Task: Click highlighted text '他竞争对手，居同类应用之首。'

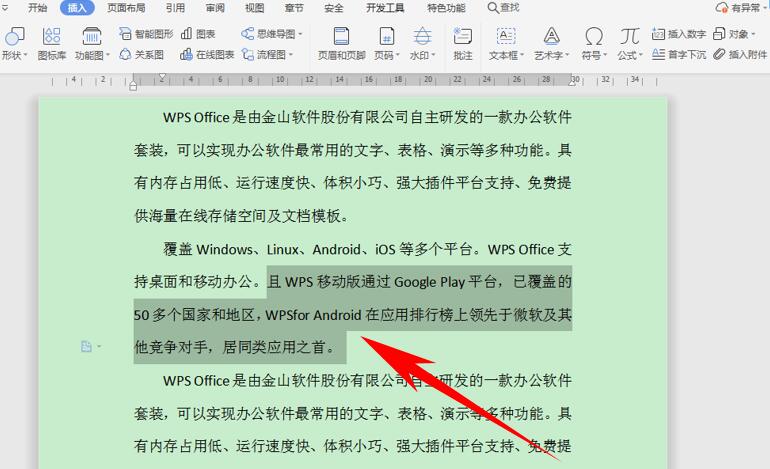Action: click(234, 347)
